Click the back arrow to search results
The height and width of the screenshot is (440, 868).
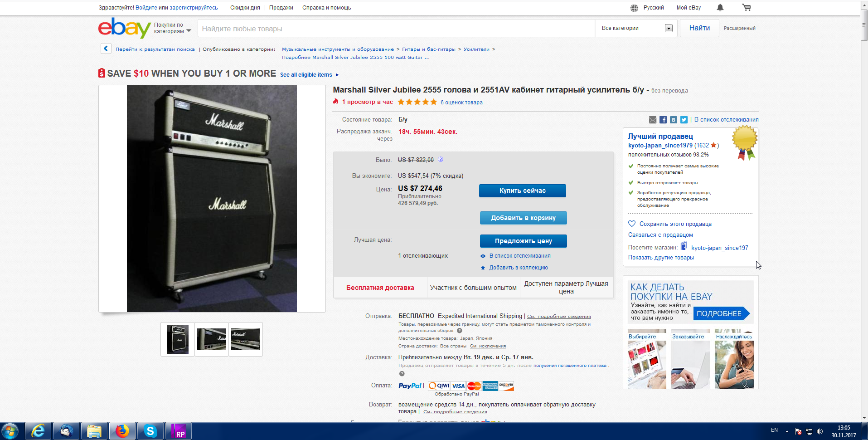[106, 49]
